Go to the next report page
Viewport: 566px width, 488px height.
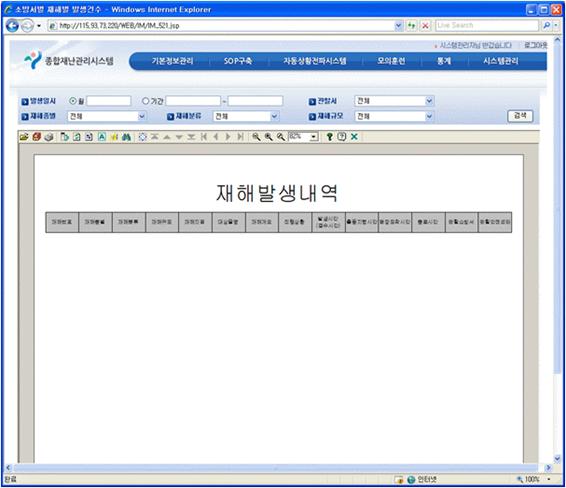[x=228, y=137]
